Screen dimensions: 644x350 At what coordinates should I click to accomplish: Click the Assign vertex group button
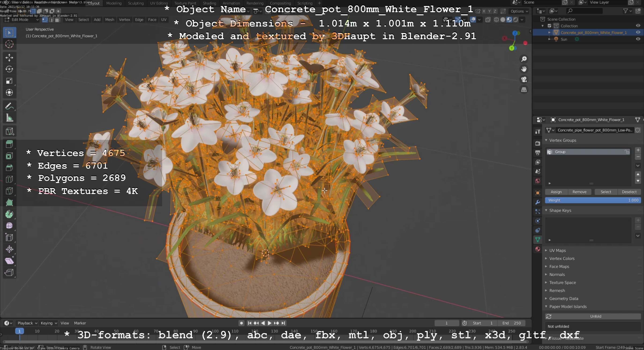click(x=556, y=192)
